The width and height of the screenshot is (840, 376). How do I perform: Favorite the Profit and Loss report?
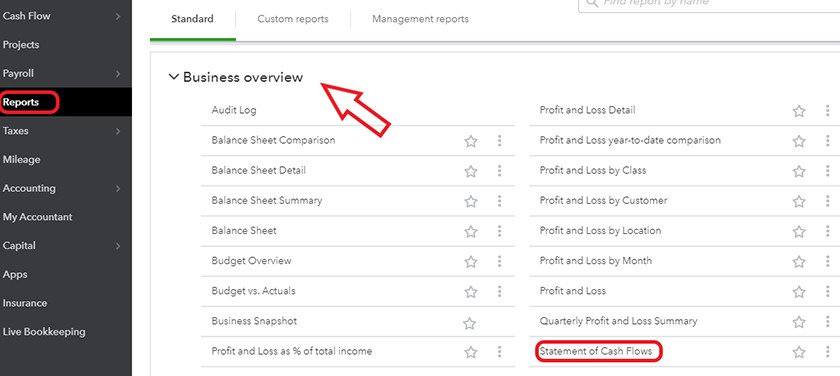point(799,291)
